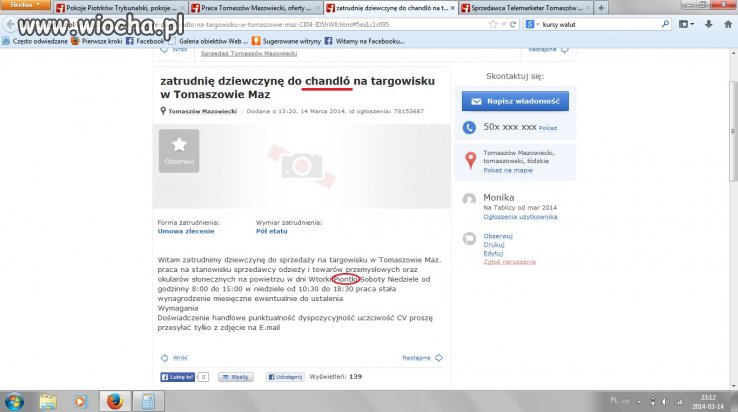Open Pokaż na mapie link
The image size is (738, 412).
coord(508,170)
